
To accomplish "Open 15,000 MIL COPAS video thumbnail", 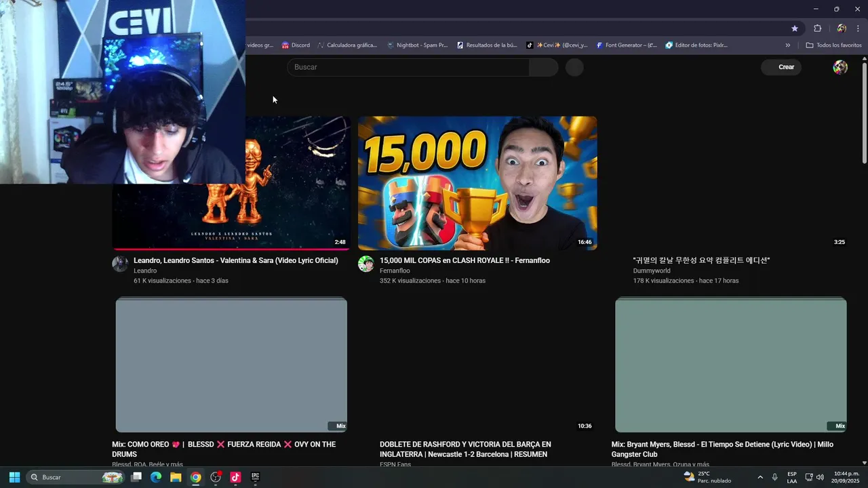I will (x=477, y=183).
